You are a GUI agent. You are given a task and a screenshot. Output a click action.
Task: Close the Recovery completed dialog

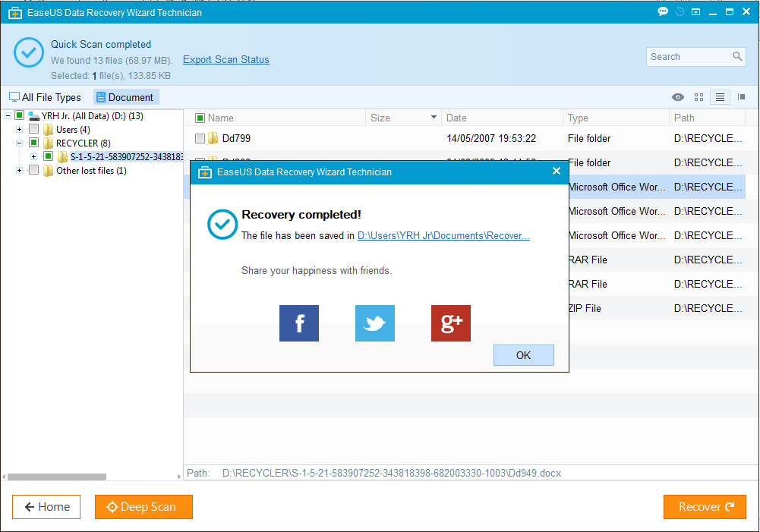[x=557, y=171]
